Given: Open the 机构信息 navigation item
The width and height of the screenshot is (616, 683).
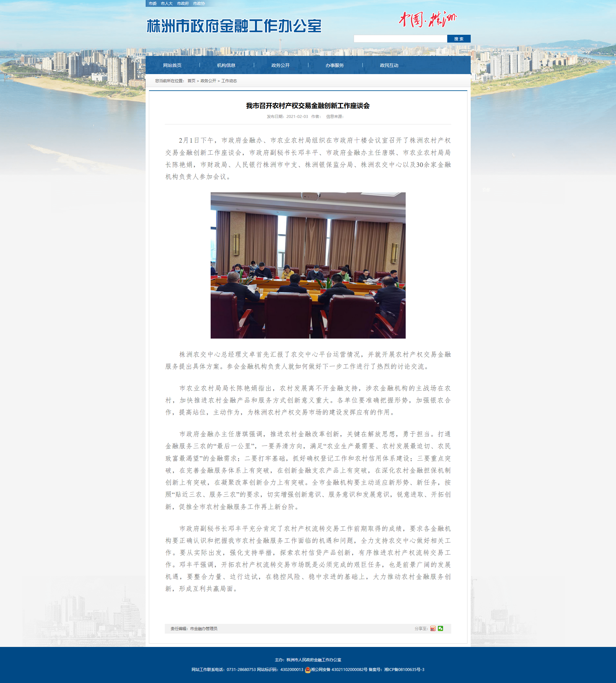Looking at the screenshot, I should (x=226, y=65).
